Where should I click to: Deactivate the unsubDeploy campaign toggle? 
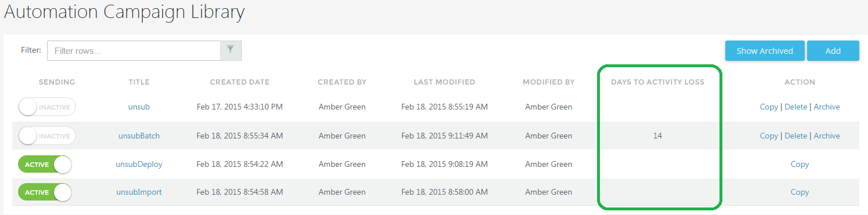tap(45, 165)
